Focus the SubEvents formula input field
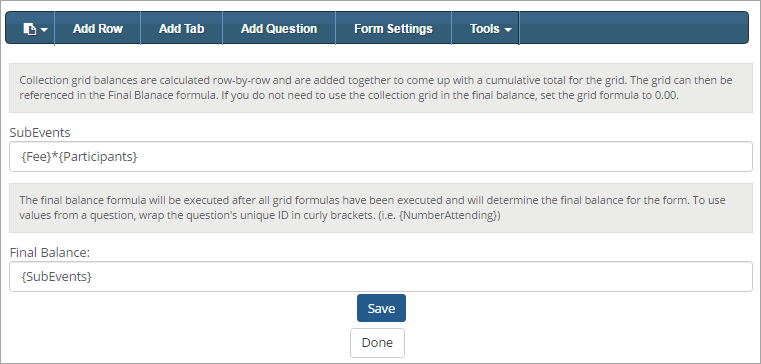761x364 pixels. [x=381, y=157]
